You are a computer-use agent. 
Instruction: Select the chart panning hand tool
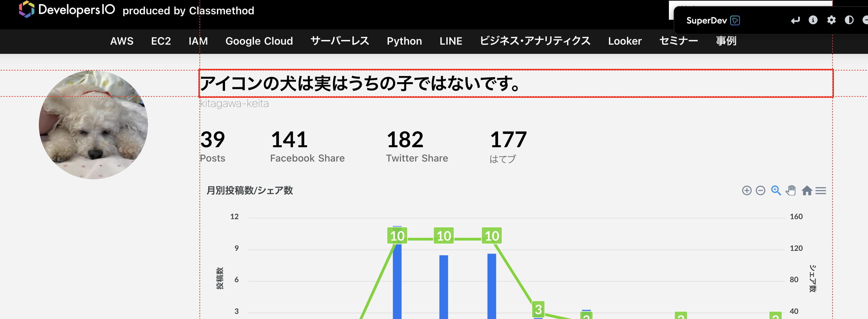pyautogui.click(x=791, y=190)
